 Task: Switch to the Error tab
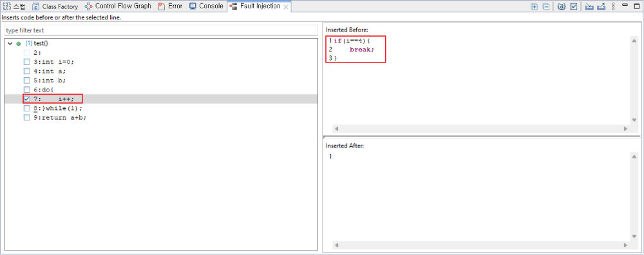coord(171,6)
